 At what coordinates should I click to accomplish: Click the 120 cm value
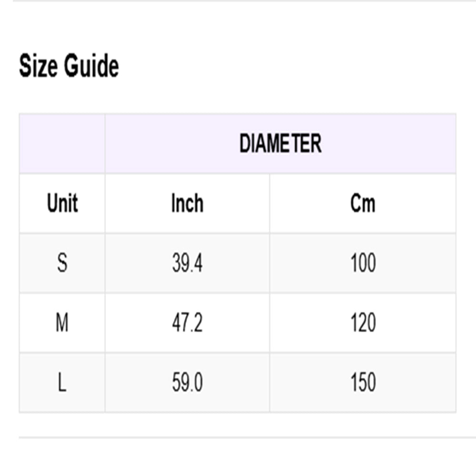[363, 323]
